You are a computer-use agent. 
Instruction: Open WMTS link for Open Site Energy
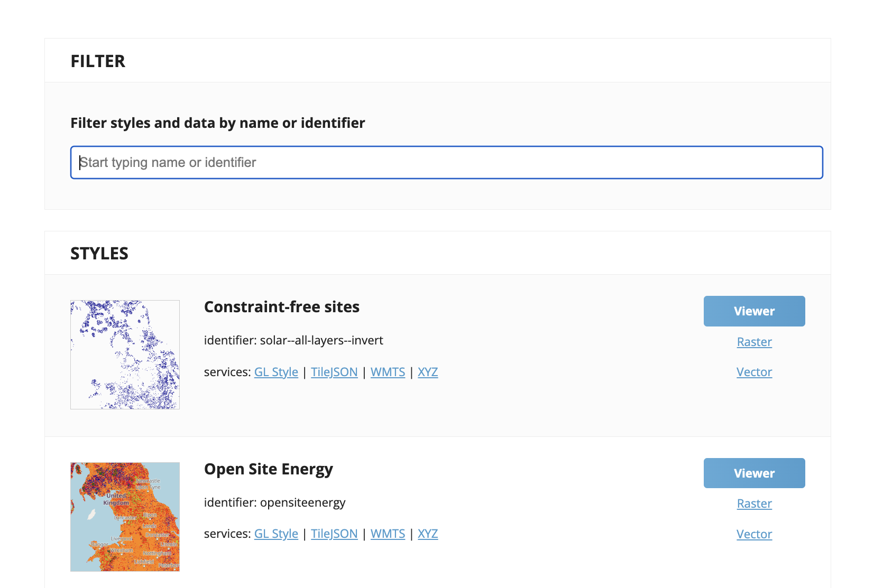click(x=388, y=534)
